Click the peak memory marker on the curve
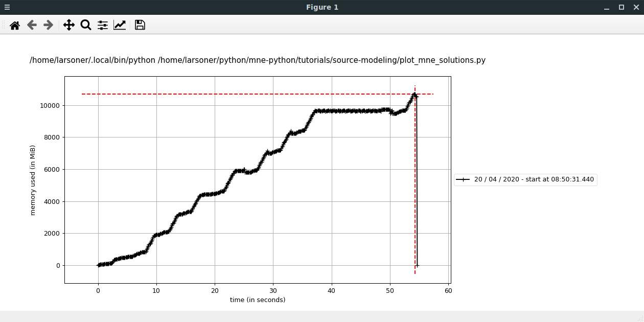644x322 pixels. [x=415, y=95]
